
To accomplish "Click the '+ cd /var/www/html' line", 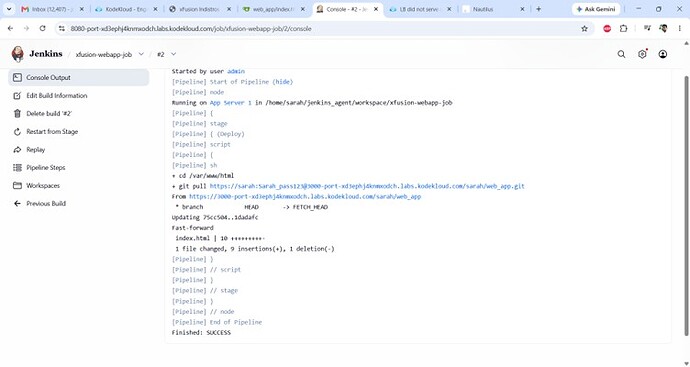I will (203, 176).
